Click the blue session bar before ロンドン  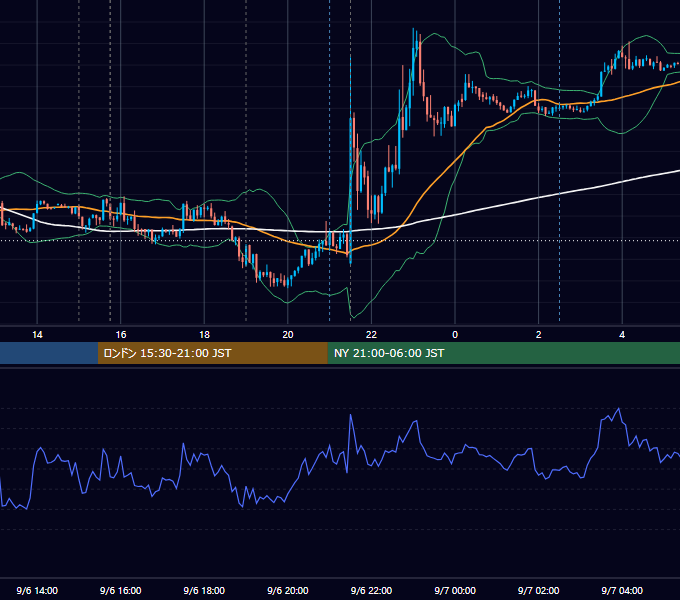[x=49, y=353]
